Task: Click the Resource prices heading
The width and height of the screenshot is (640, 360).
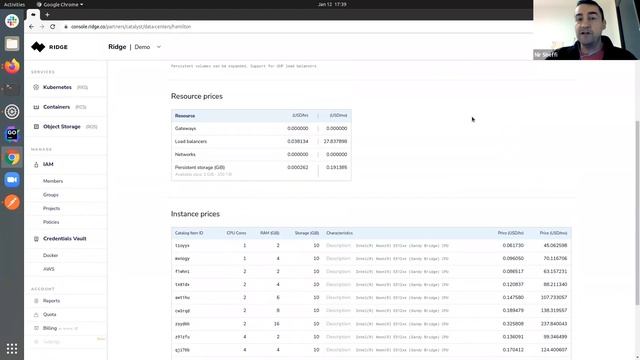Action: pos(197,97)
